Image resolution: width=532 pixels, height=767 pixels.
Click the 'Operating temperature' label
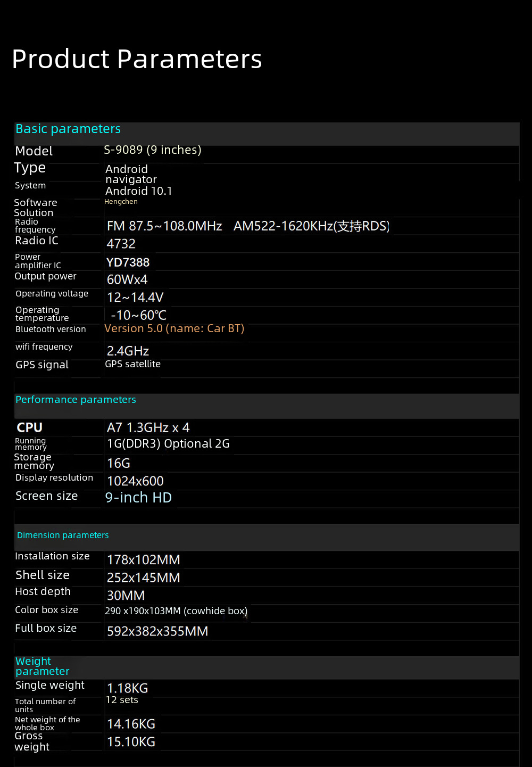pyautogui.click(x=43, y=314)
